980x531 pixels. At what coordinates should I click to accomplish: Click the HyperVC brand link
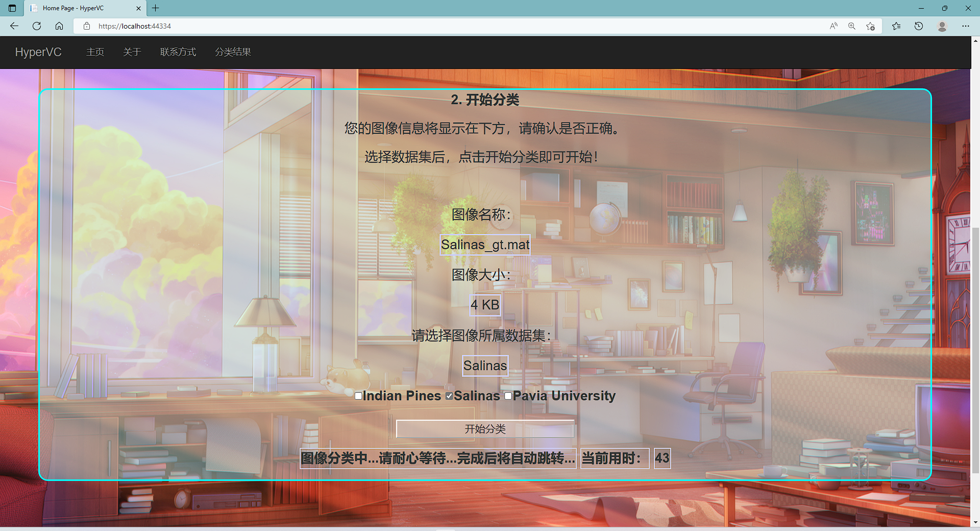(38, 52)
